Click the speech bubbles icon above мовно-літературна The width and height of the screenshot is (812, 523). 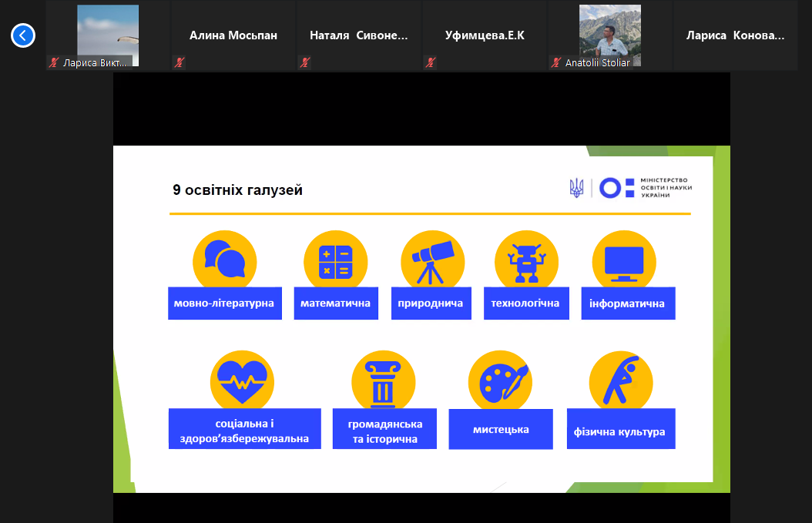225,259
